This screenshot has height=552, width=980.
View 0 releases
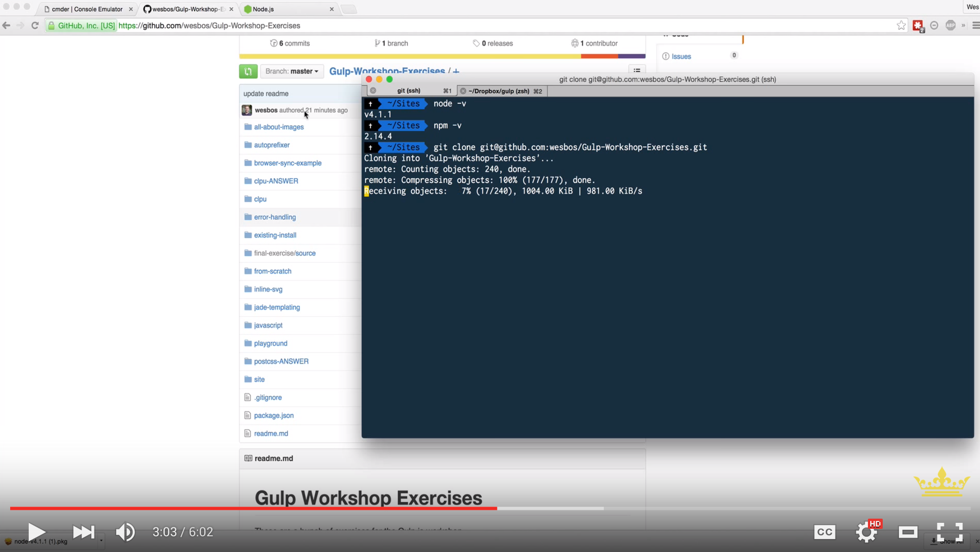[493, 43]
